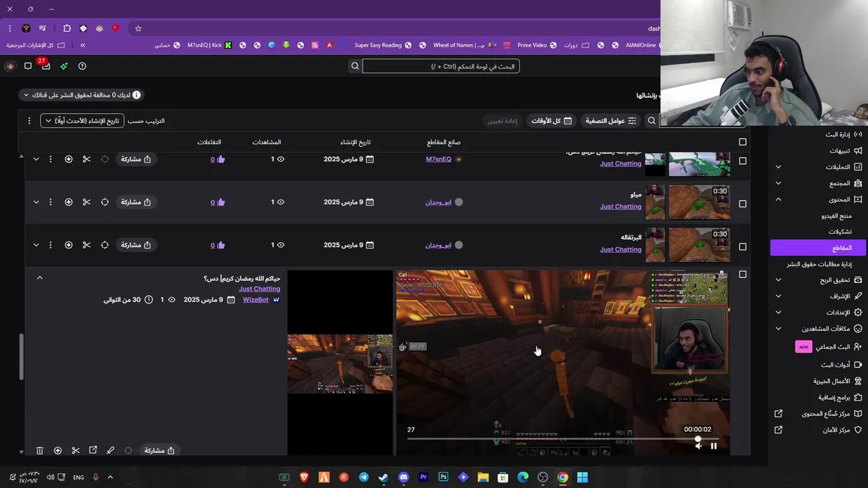Viewport: 868px width, 488px height.
Task: Open the three-dot options left of sort dropdown
Action: click(x=29, y=121)
